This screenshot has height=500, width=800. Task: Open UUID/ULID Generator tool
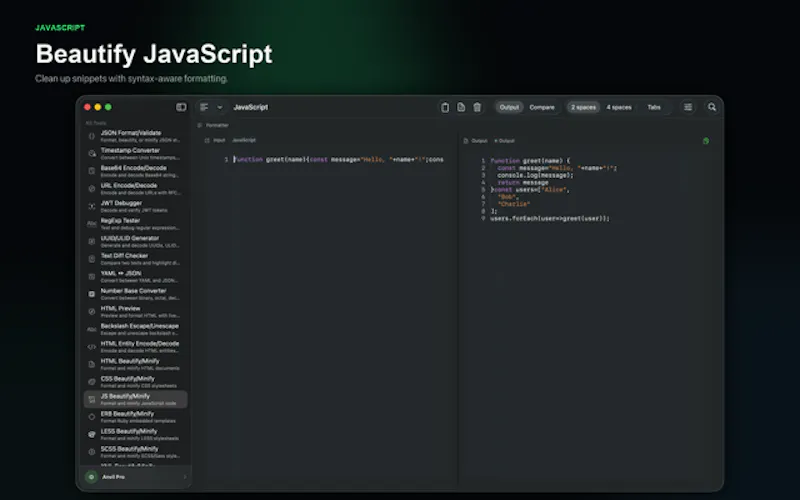point(135,241)
